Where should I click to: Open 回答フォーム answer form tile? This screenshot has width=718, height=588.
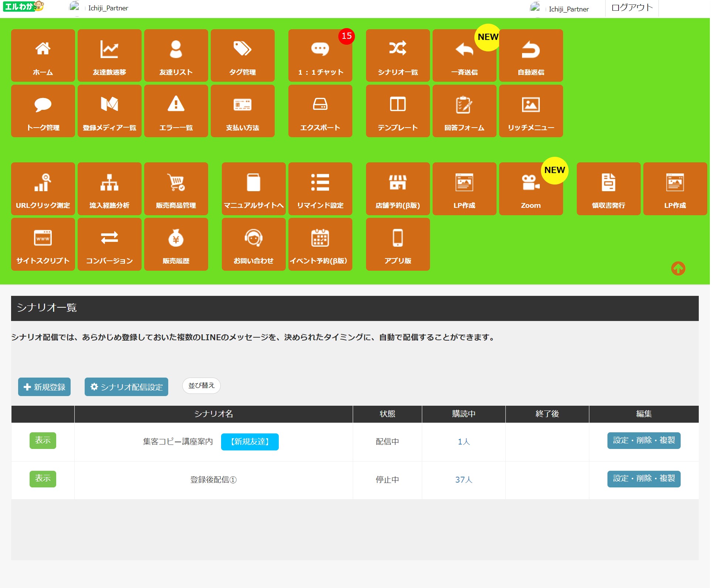point(464,111)
